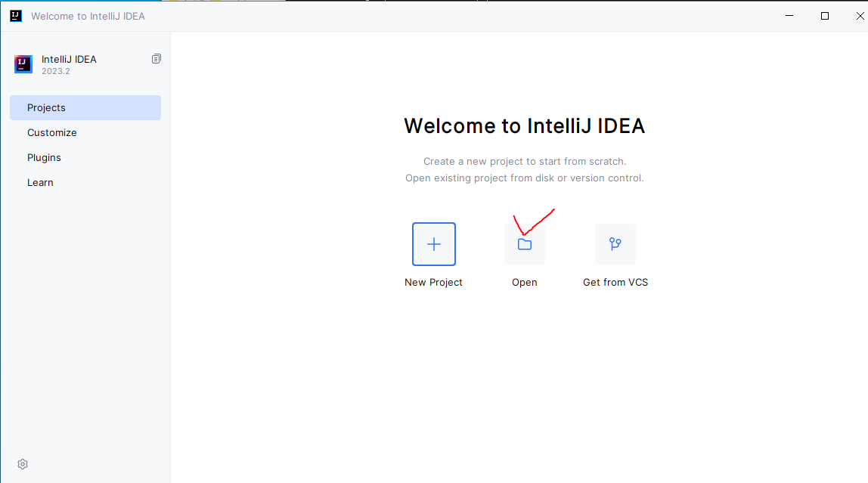Minimize the Welcome to IntelliJ IDEA window
This screenshot has height=483, width=868.
789,16
